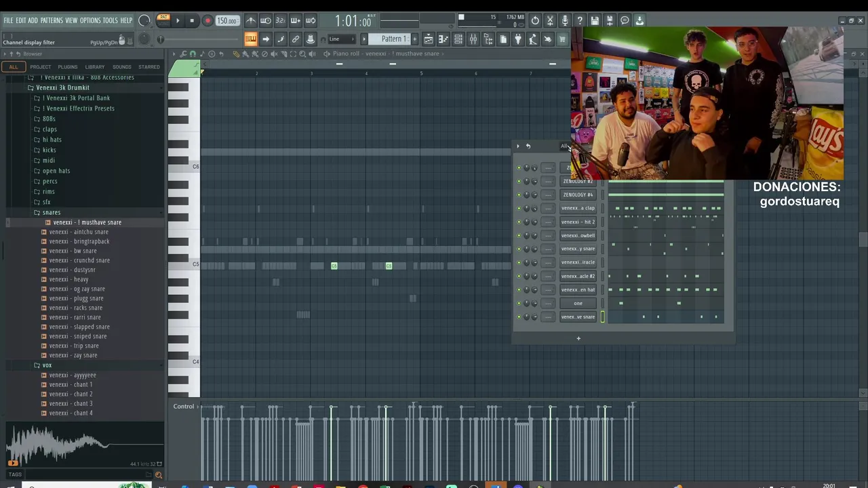Select the Draw pencil tool in piano roll
Viewport: 868px width, 488px height.
pos(236,54)
